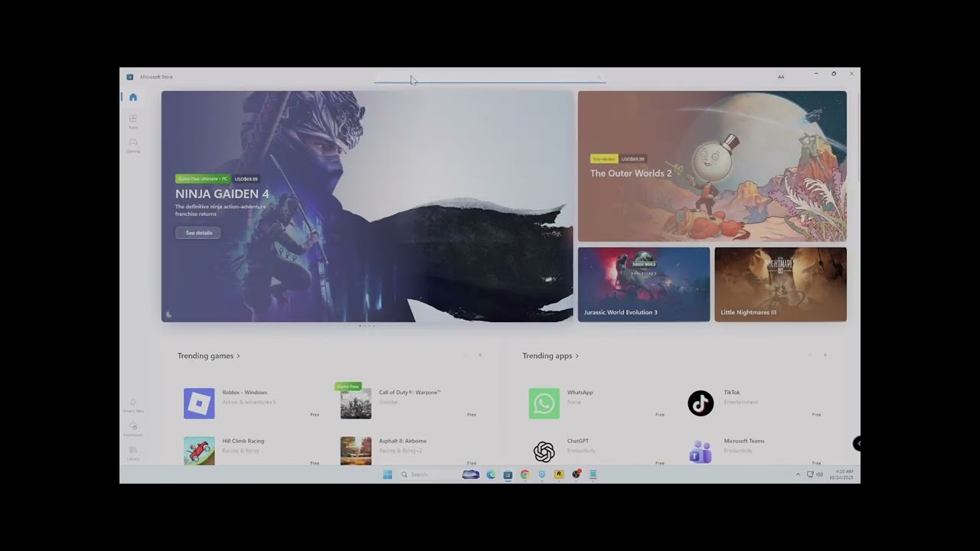Image resolution: width=980 pixels, height=551 pixels.
Task: Open the Downloads sidebar icon
Action: click(133, 428)
